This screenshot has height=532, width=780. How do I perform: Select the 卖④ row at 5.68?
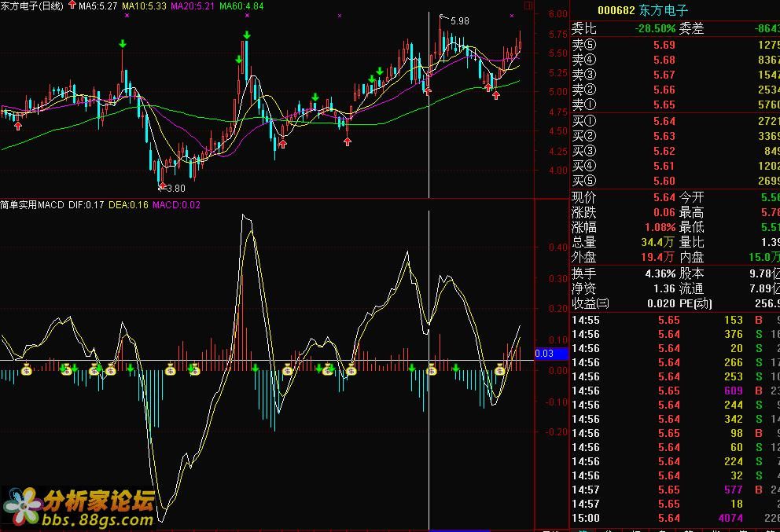click(675, 60)
